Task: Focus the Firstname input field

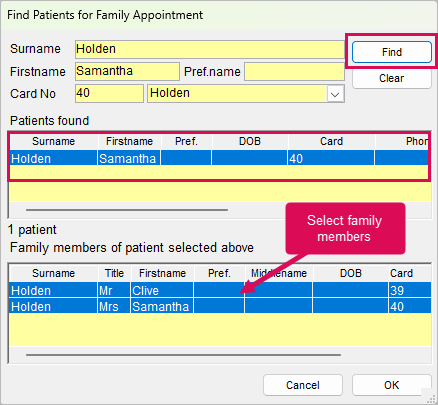Action: point(127,71)
